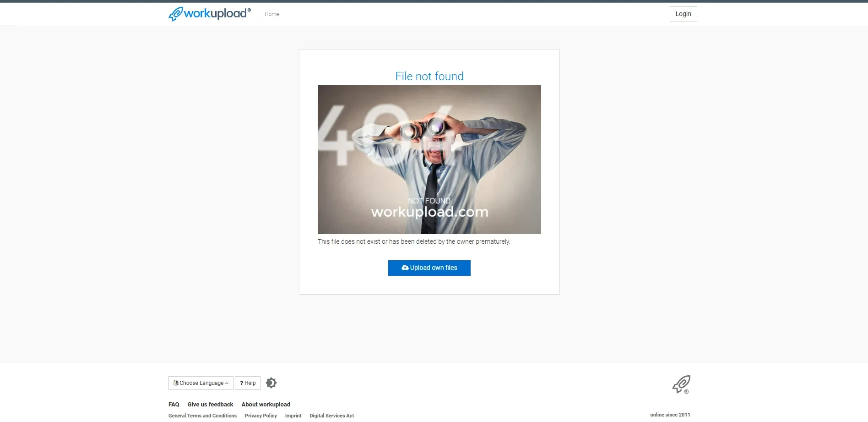Open the Imprint link
Viewport: 868px width, 422px height.
click(x=293, y=416)
